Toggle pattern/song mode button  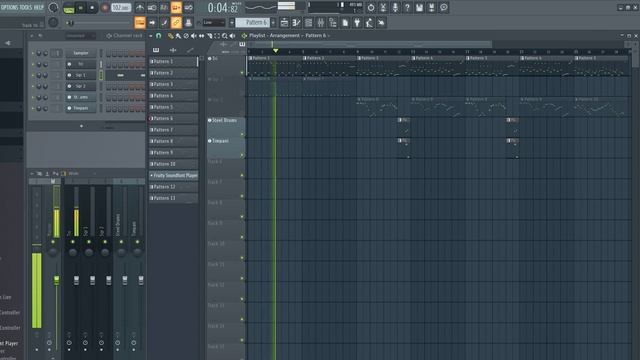69,8
